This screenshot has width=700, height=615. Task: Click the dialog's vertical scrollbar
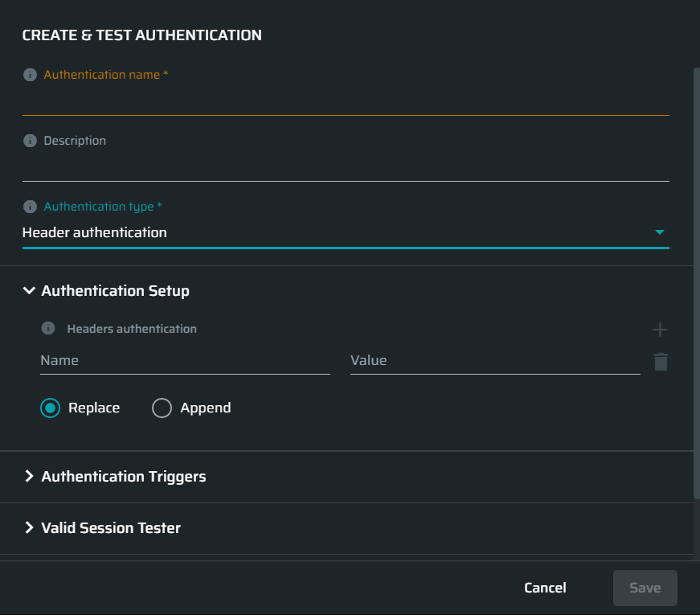(697, 283)
